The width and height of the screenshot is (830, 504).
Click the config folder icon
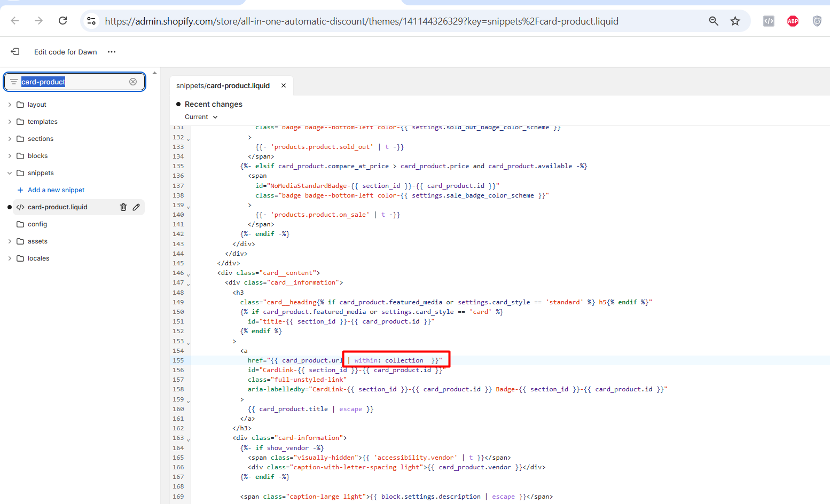pyautogui.click(x=20, y=224)
